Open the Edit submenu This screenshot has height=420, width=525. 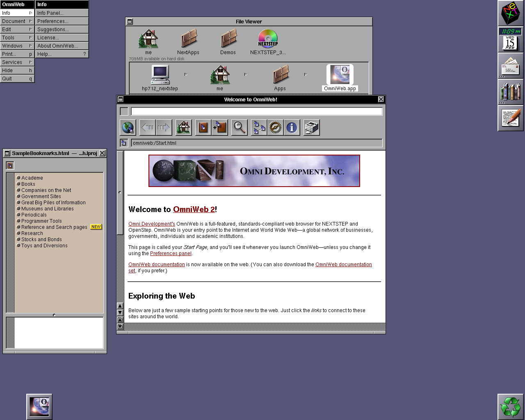pyautogui.click(x=17, y=30)
